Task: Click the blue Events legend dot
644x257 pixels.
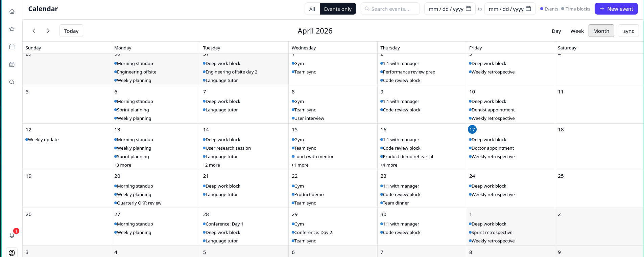Action: tap(542, 9)
